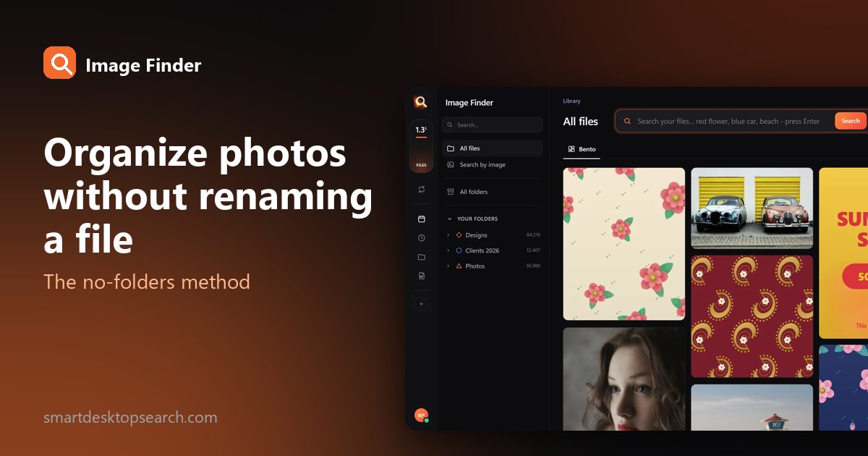Click the 84,210 count beside Designs

533,235
